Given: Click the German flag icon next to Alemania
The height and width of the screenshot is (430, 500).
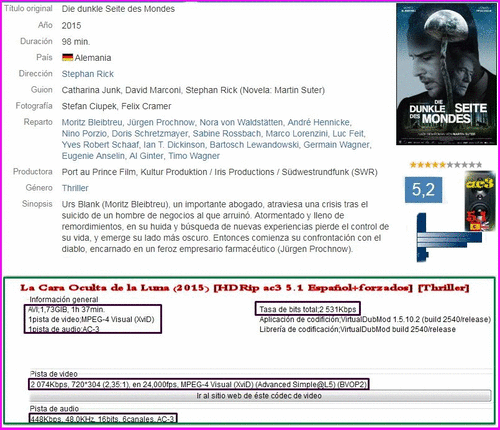Looking at the screenshot, I should (67, 57).
